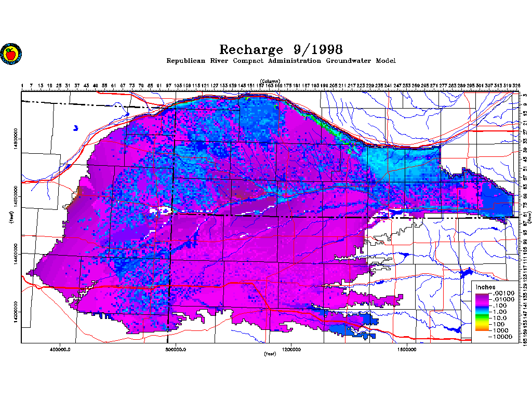Click the "(Column)" top axis label
This screenshot has width=532, height=399.
(x=270, y=81)
